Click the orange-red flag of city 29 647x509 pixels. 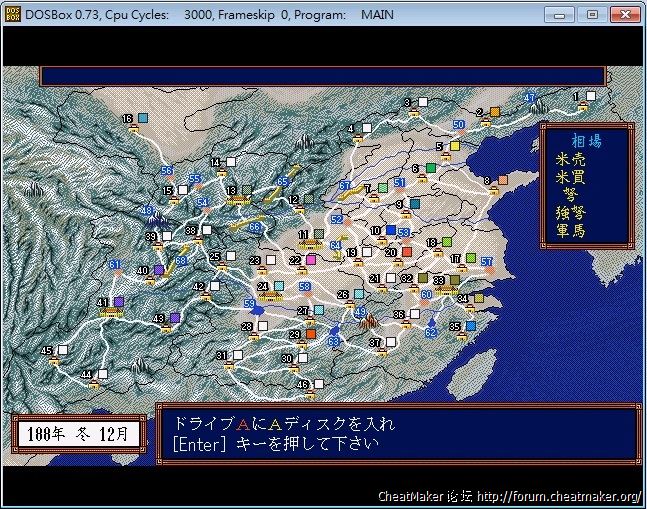click(x=311, y=334)
